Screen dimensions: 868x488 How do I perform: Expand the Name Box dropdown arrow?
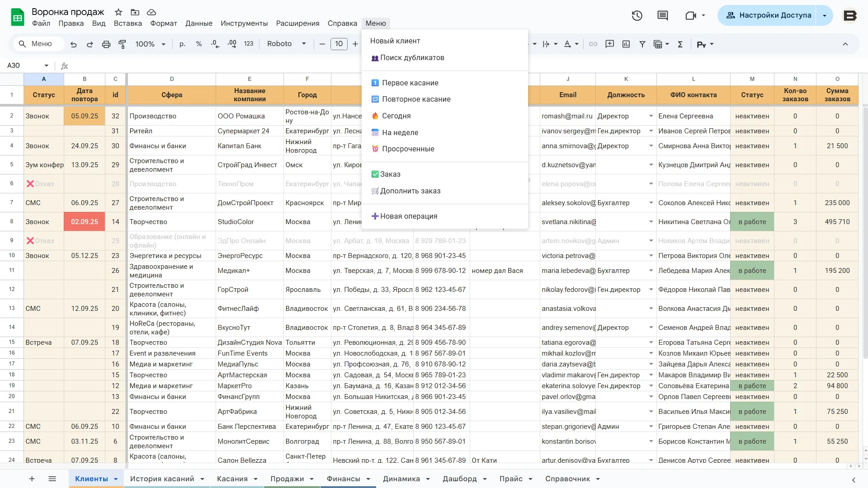(46, 66)
